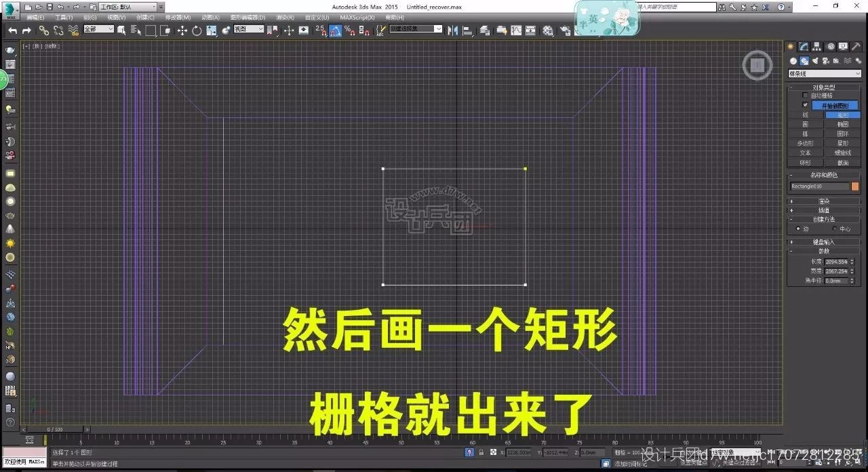Choose the Rectangular Selection Region tool
This screenshot has height=472, width=868.
[x=151, y=31]
